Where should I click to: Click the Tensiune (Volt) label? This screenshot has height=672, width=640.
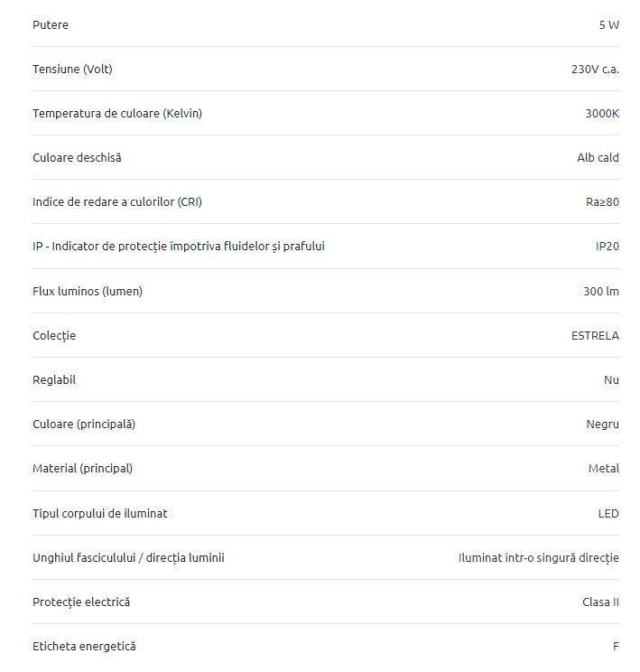(72, 69)
